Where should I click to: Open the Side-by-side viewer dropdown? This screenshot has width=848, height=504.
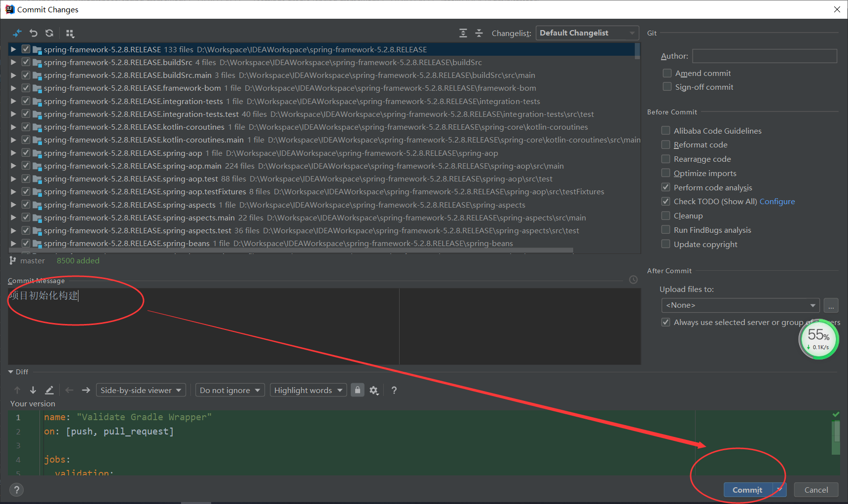[x=141, y=390]
